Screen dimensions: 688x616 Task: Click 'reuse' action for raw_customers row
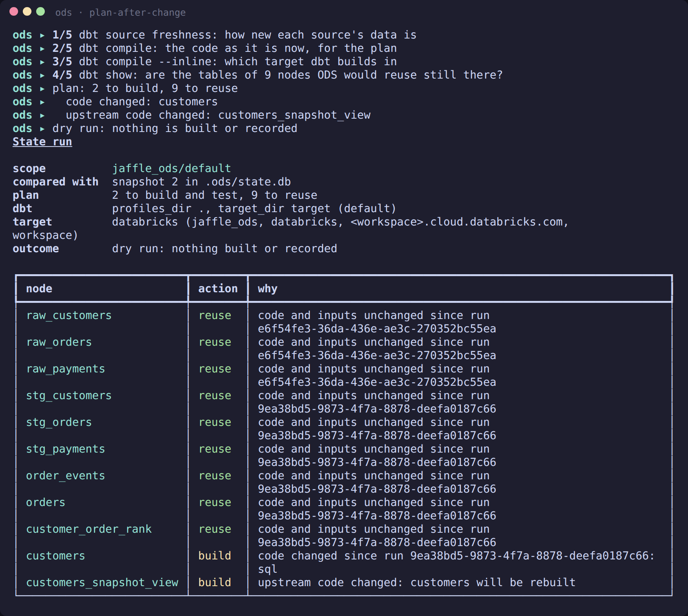(215, 315)
